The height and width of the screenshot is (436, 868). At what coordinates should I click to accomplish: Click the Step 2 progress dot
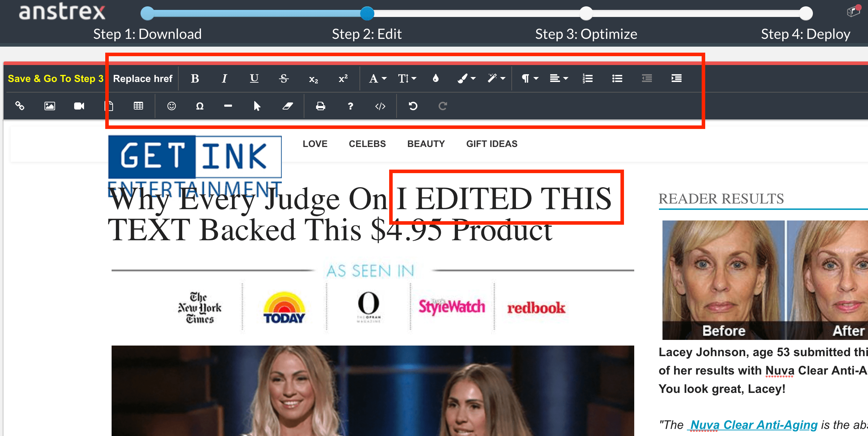[x=367, y=13]
